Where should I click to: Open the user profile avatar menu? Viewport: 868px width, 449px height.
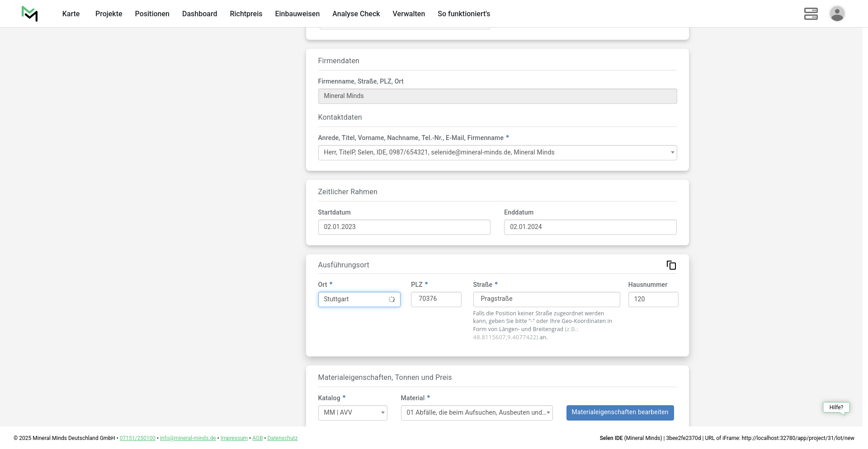pyautogui.click(x=837, y=14)
